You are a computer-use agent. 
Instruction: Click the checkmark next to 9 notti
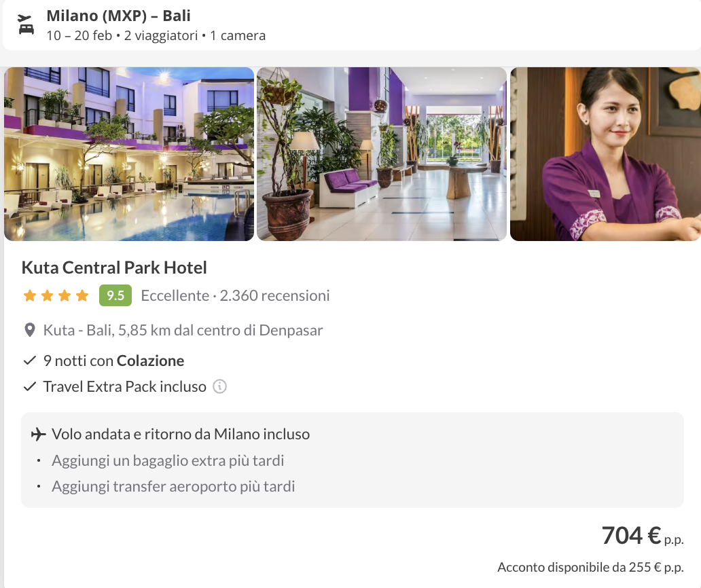[x=29, y=361]
